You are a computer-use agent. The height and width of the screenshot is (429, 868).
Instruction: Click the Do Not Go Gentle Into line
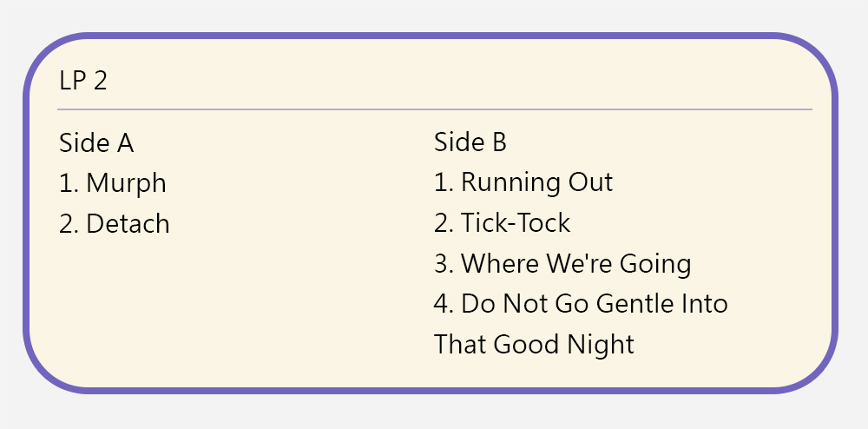coord(594,304)
